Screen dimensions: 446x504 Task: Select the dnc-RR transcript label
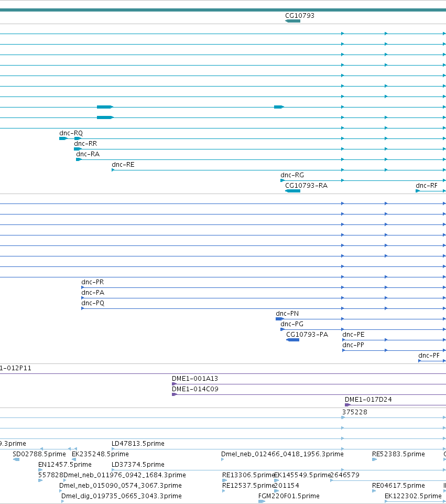coord(85,143)
